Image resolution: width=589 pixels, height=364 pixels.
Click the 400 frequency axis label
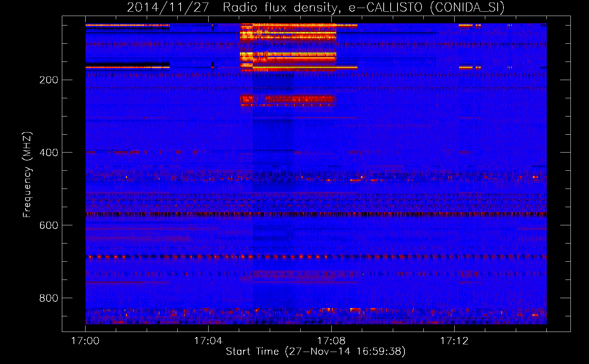tap(49, 153)
